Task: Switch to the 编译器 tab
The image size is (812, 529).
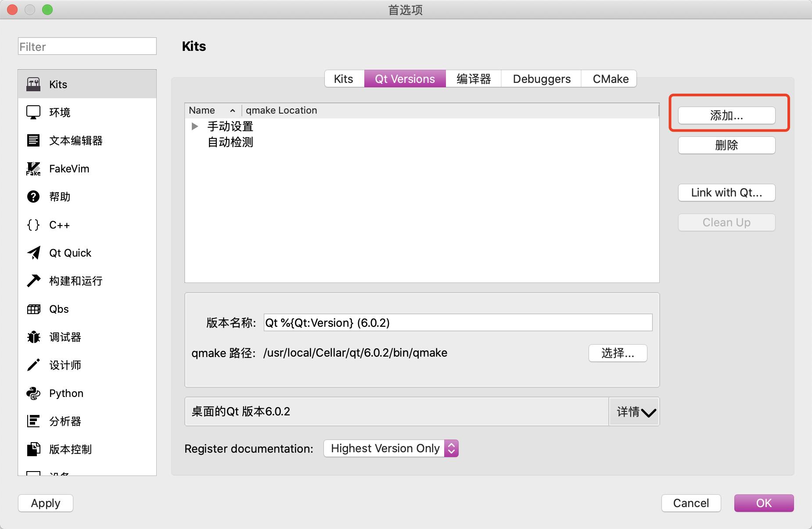Action: coord(474,79)
